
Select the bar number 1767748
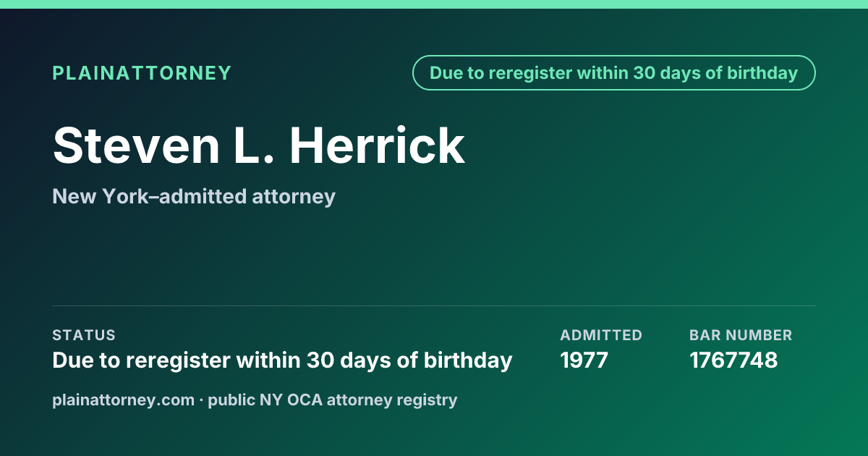pos(733,360)
